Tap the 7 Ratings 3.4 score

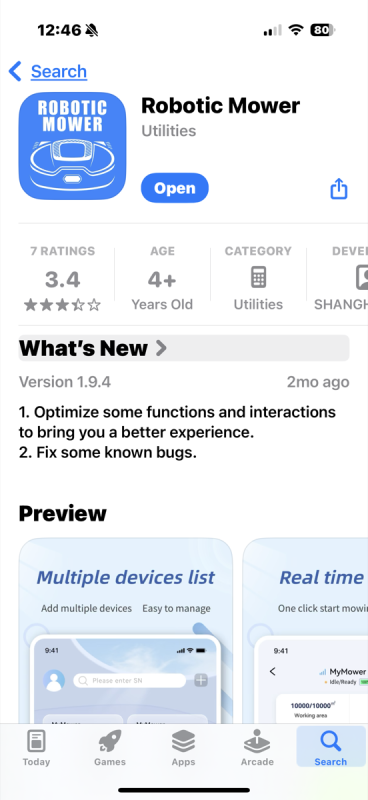(x=62, y=279)
